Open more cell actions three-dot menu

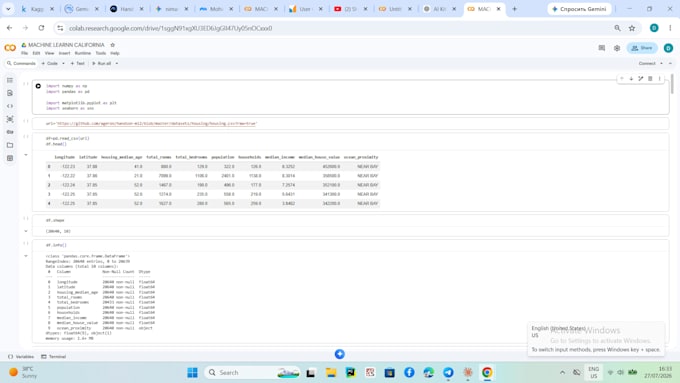pos(660,79)
